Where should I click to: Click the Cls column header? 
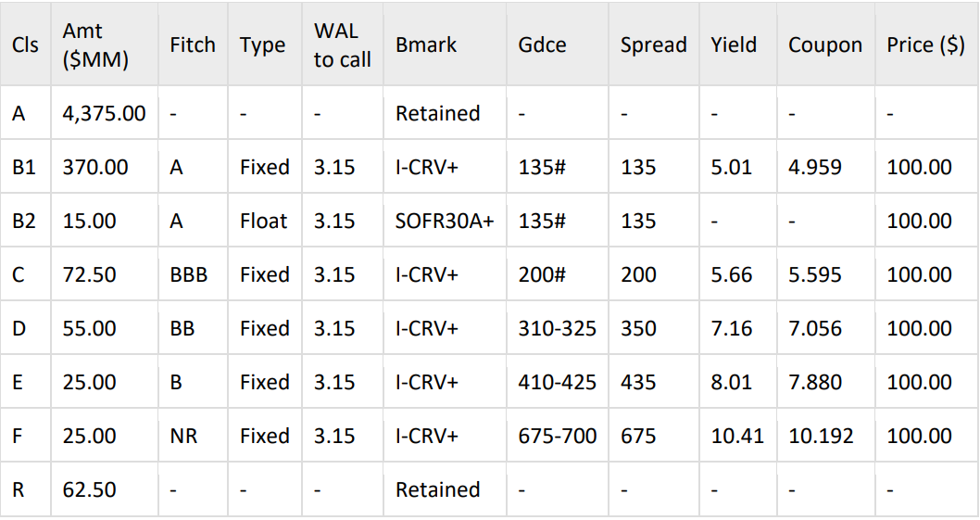coord(25,44)
